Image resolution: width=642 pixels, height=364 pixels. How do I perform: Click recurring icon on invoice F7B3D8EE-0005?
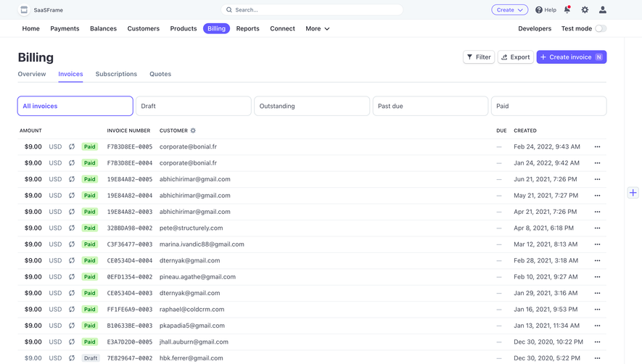point(72,146)
